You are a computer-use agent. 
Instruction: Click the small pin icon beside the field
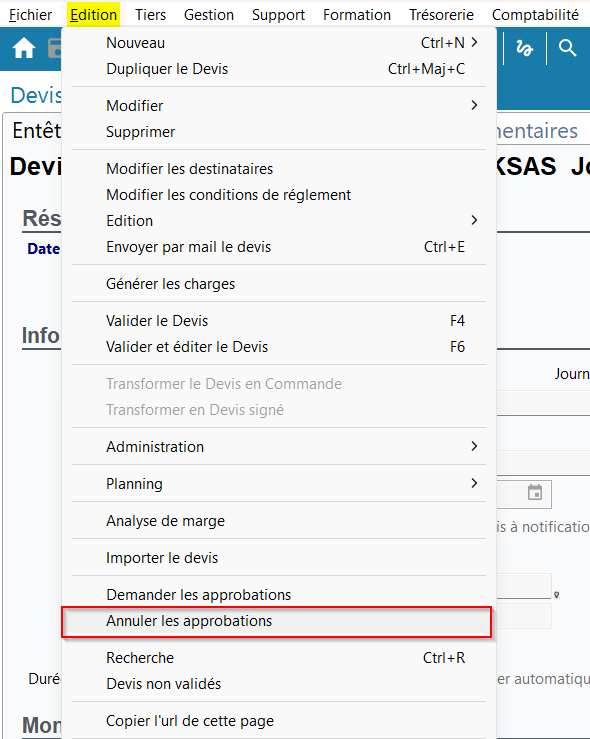coord(557,595)
